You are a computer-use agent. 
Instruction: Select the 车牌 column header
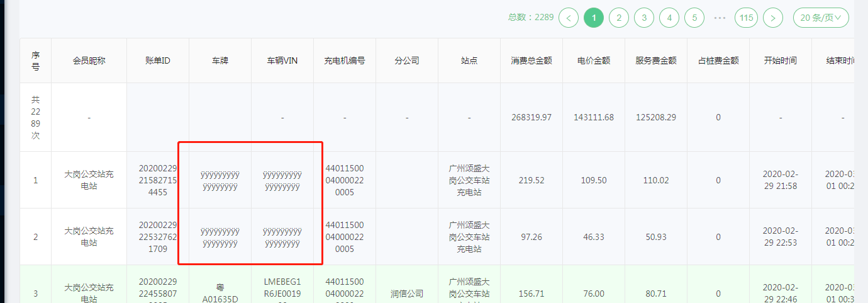[x=220, y=60]
